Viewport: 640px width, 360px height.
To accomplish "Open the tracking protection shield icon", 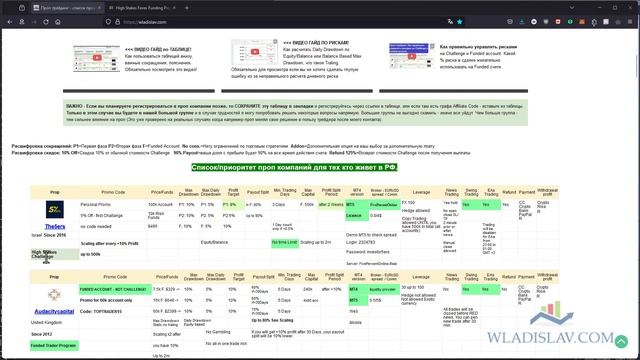I will (108, 22).
